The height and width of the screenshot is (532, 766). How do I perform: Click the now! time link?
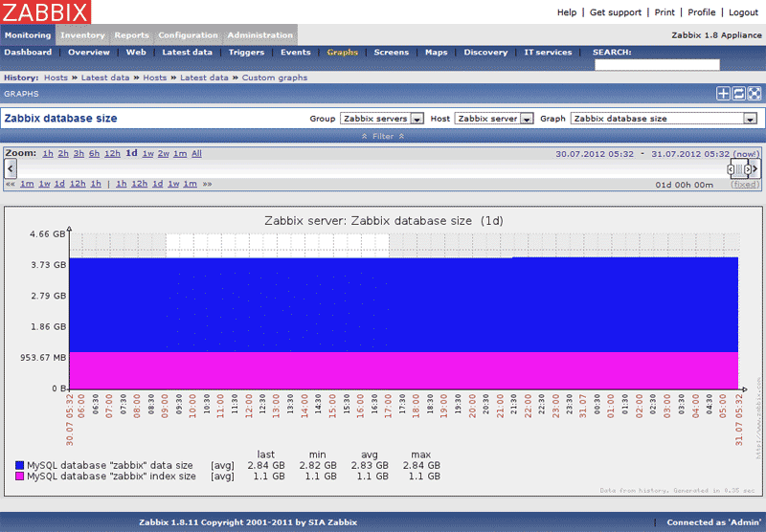pyautogui.click(x=745, y=153)
